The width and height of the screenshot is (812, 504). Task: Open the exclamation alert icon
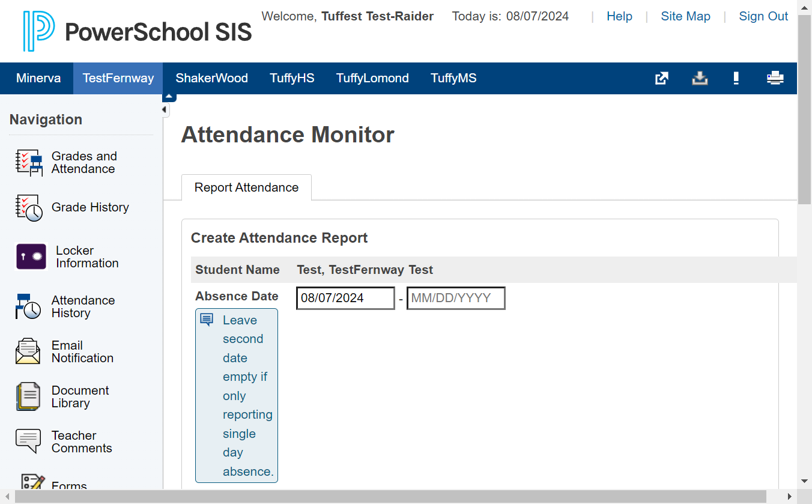(x=736, y=78)
